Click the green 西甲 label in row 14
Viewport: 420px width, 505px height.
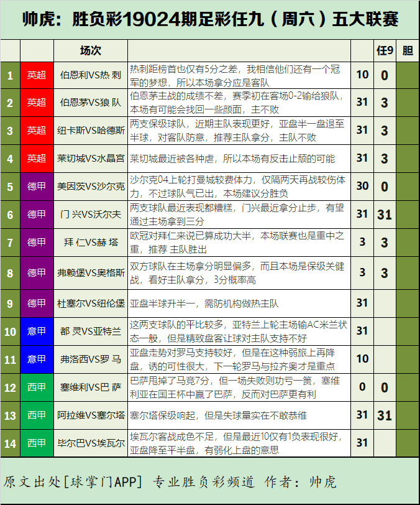(37, 443)
